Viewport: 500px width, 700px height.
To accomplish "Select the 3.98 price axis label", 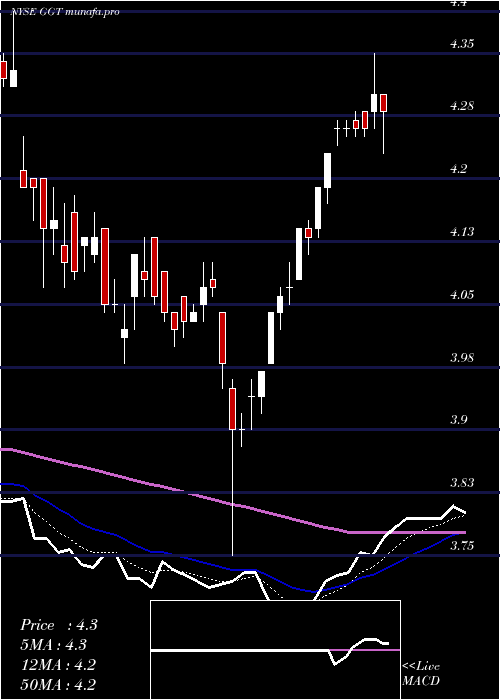I will 462,358.
